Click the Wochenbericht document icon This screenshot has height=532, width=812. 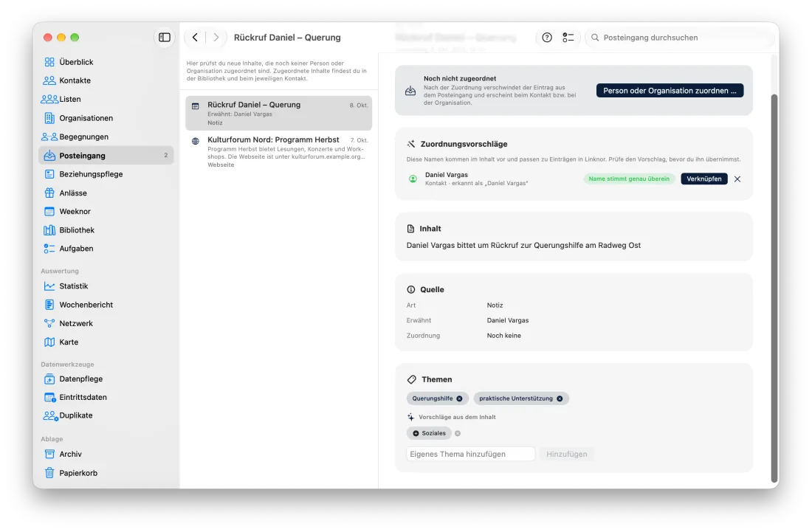(49, 305)
